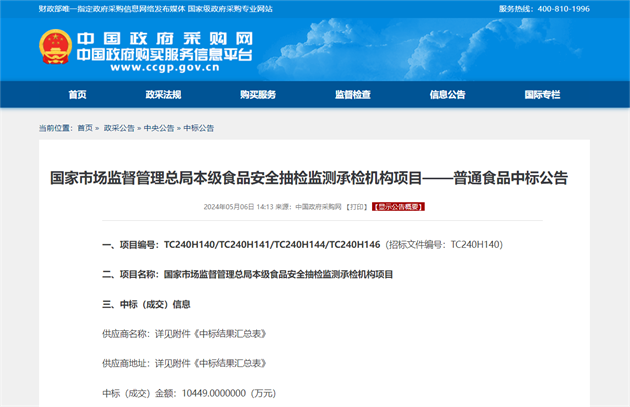Go to 首页 in the breadcrumb
This screenshot has width=630, height=407.
(85, 128)
